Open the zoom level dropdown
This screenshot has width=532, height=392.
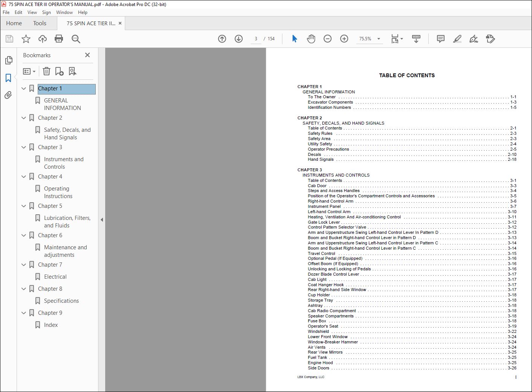tap(379, 39)
